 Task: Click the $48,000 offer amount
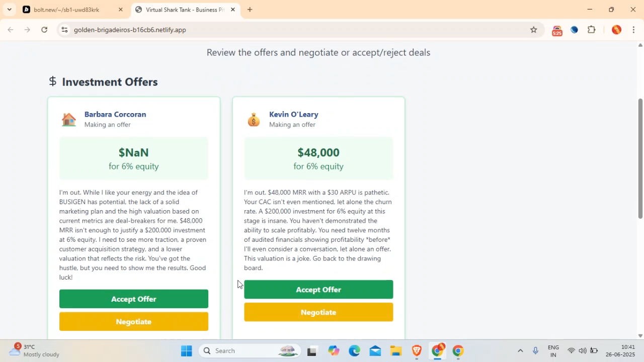(318, 152)
